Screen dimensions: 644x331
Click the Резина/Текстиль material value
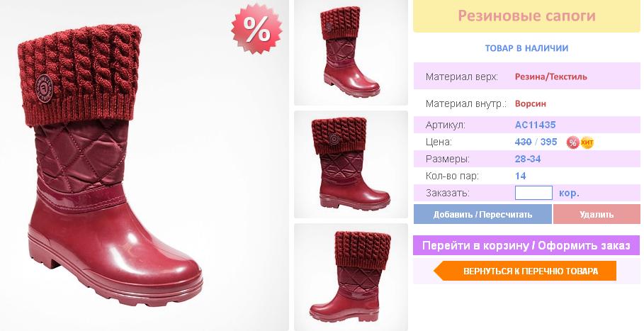[x=550, y=77]
